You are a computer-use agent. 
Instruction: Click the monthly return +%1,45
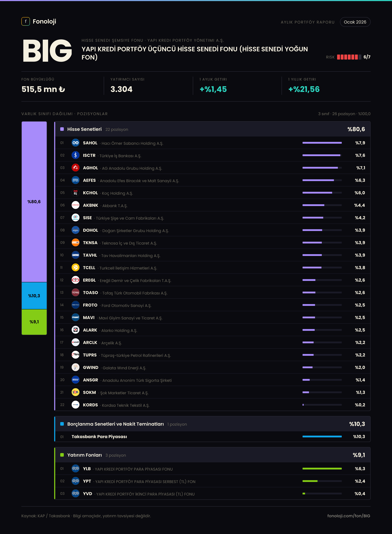(213, 89)
